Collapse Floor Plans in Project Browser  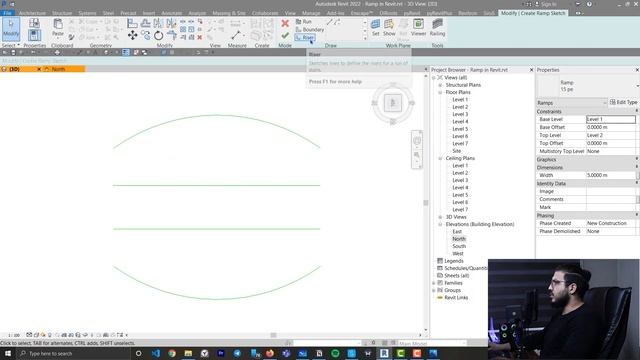click(440, 92)
